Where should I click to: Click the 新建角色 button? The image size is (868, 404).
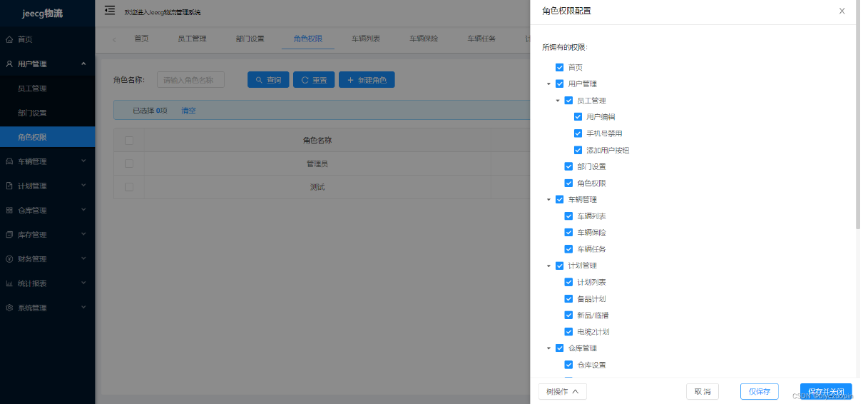tap(367, 80)
